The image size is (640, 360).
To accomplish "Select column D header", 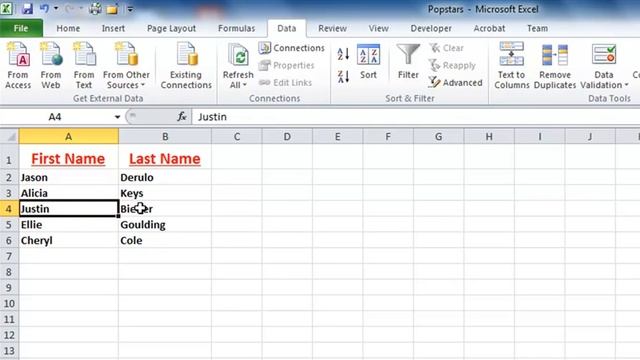I will point(287,136).
